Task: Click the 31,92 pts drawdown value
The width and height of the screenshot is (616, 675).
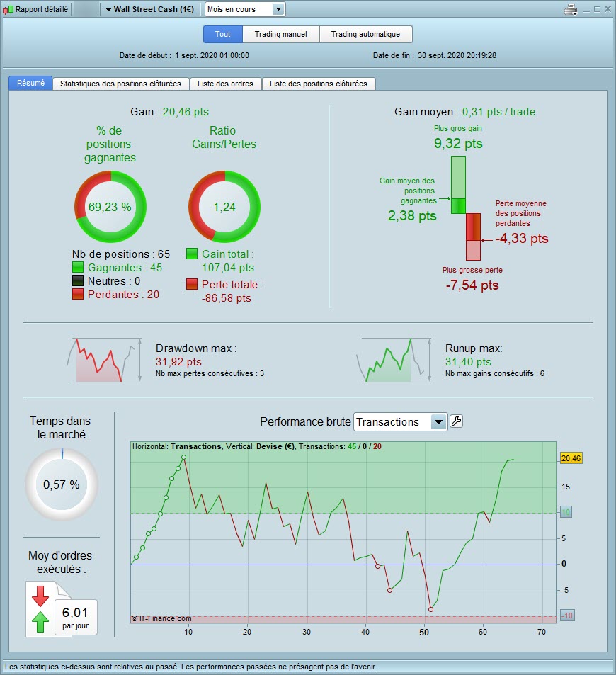Action: [x=178, y=362]
